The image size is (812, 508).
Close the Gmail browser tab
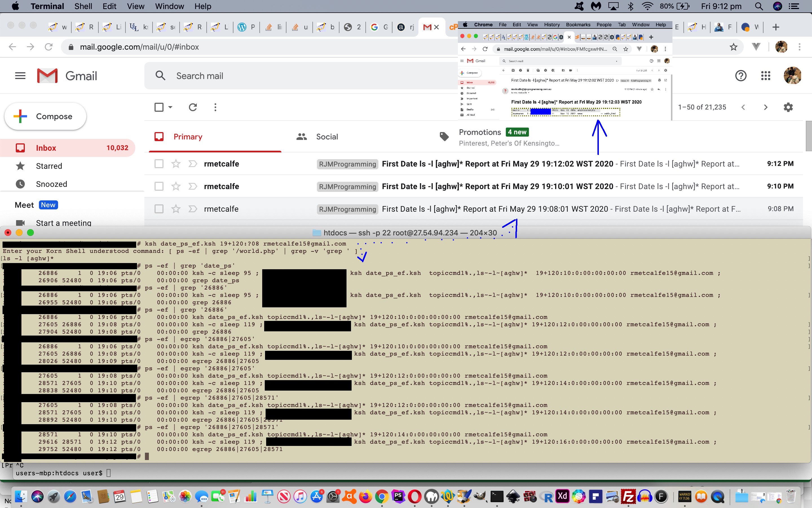coord(436,27)
